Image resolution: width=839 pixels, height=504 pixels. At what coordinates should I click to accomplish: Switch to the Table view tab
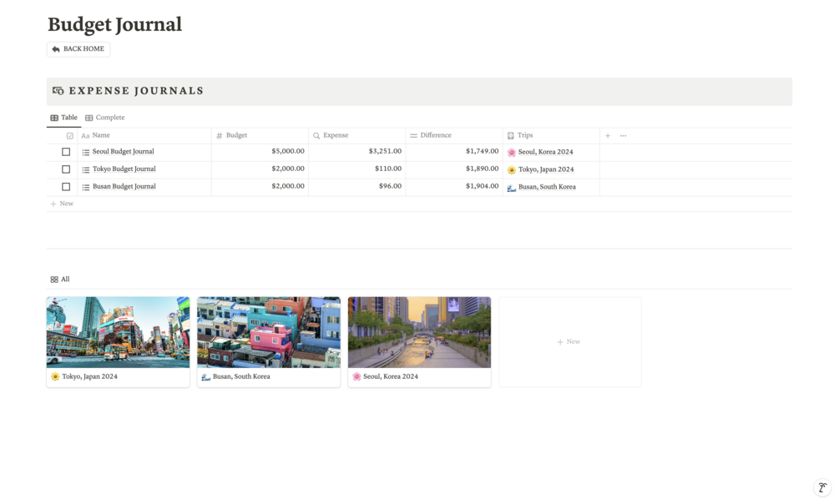(63, 118)
